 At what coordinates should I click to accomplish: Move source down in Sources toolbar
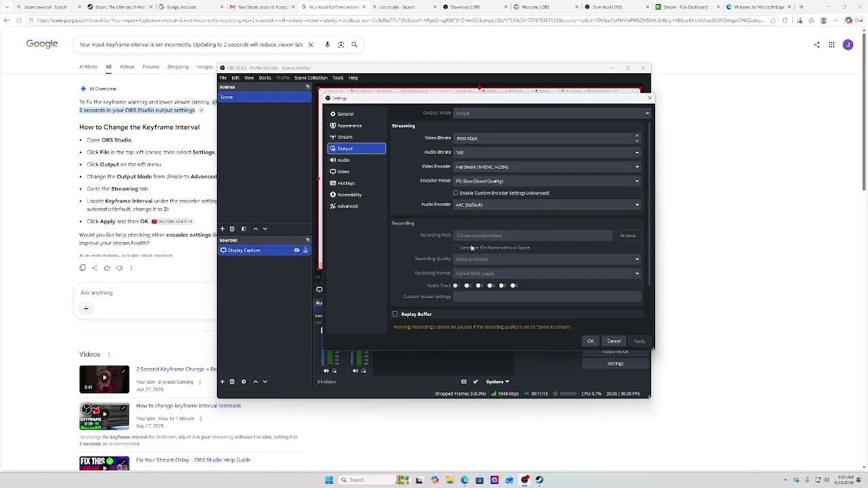[265, 382]
